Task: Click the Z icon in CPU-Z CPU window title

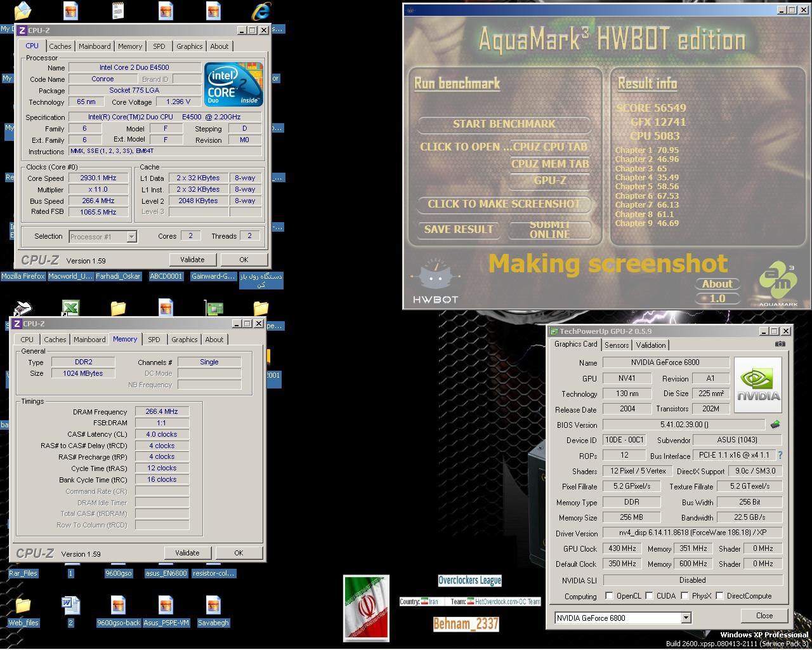Action: [22, 30]
